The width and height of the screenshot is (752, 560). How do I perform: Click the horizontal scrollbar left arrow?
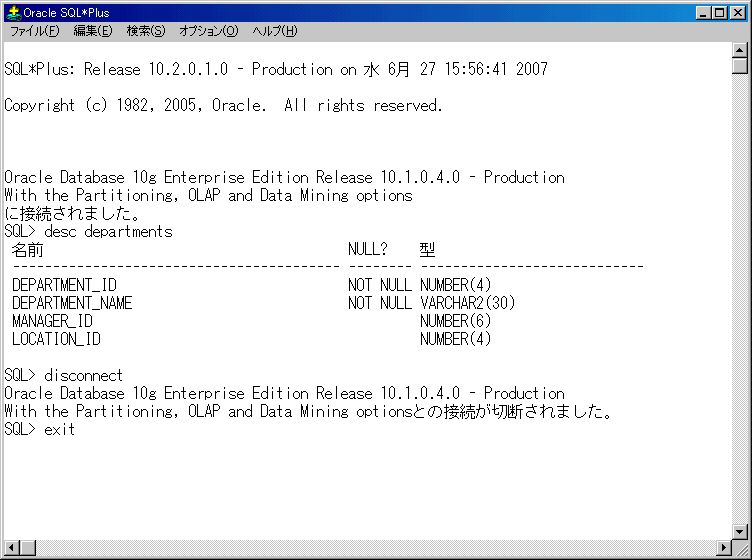tap(12, 548)
